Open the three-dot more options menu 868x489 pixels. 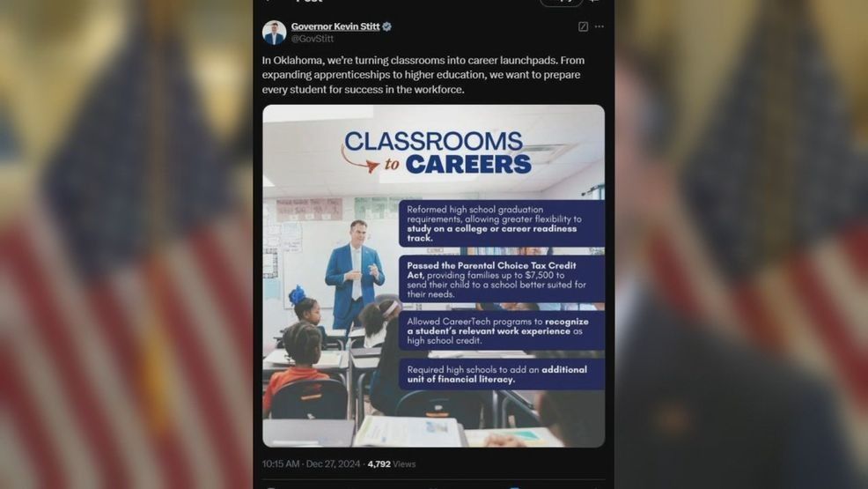(599, 26)
